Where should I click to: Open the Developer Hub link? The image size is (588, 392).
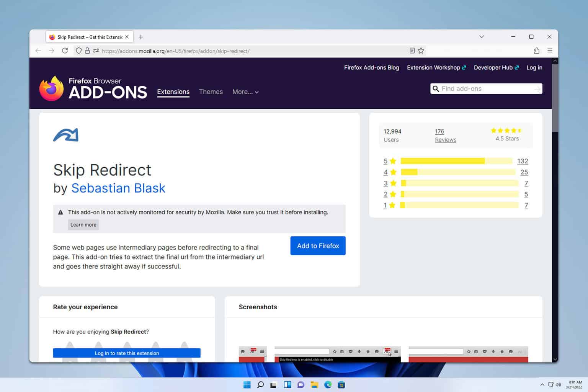496,67
